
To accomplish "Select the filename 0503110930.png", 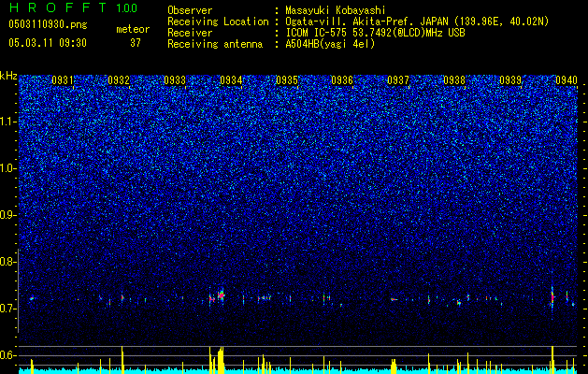I will 48,24.
